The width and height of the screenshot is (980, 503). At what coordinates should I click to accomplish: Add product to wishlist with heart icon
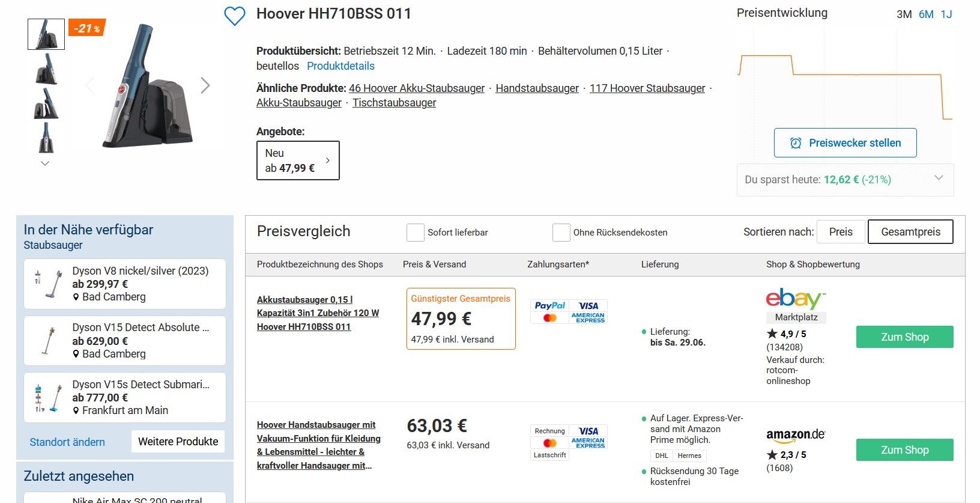click(x=235, y=16)
